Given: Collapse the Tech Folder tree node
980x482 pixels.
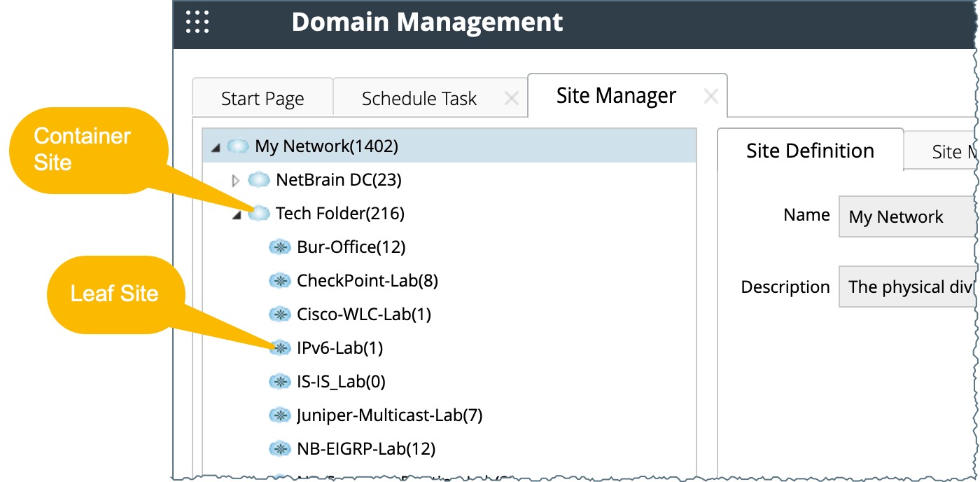Looking at the screenshot, I should [237, 215].
